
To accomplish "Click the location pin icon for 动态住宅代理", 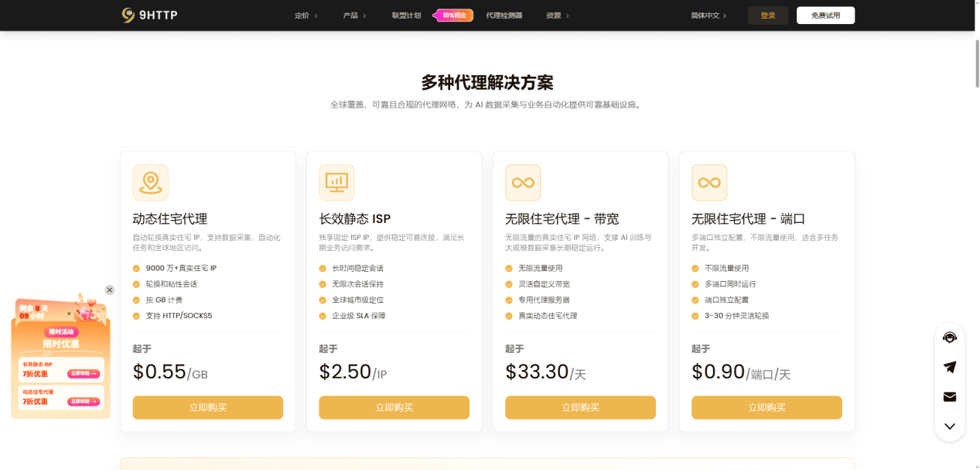I will [150, 183].
